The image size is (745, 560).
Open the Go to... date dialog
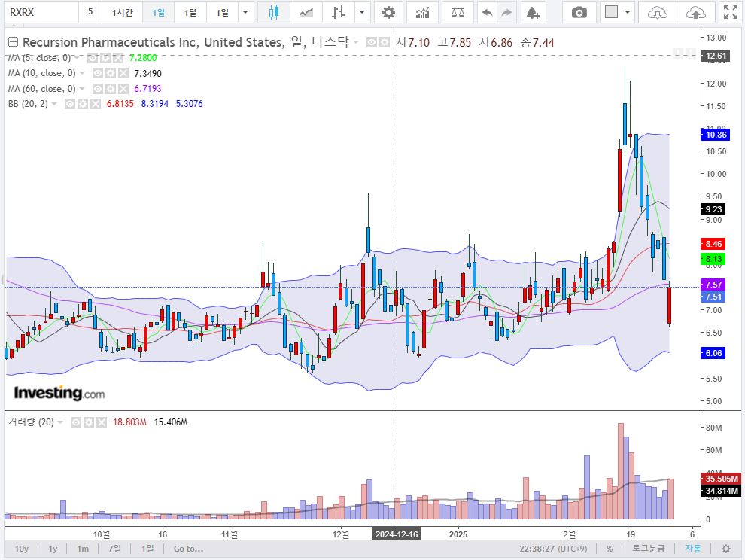[188, 549]
